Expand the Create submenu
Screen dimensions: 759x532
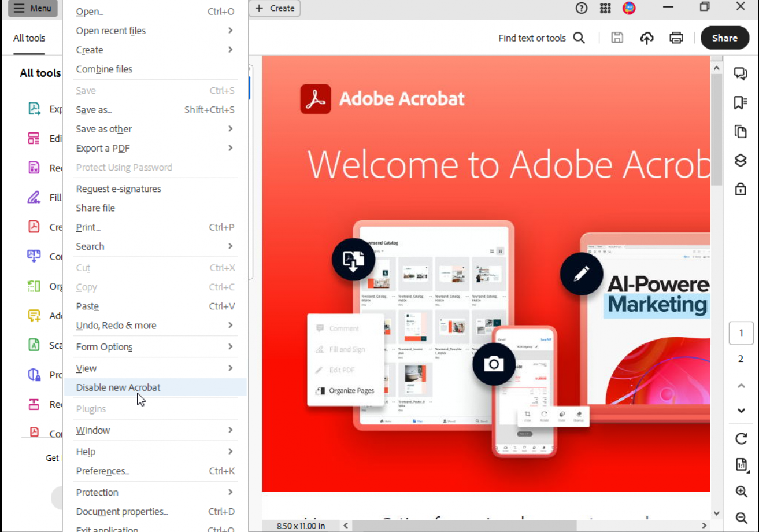coord(155,50)
